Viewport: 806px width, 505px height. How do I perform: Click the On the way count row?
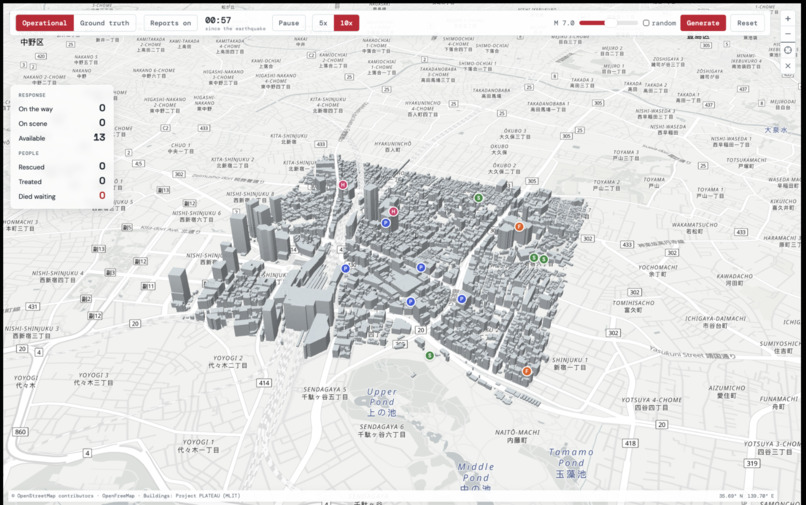tap(62, 109)
